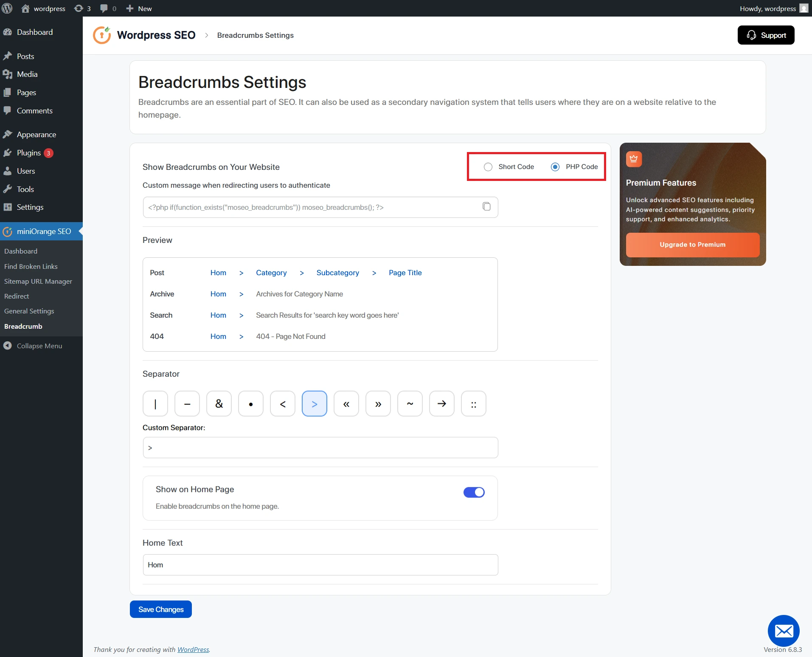Select the Short Code radio button
The height and width of the screenshot is (657, 812).
tap(488, 166)
